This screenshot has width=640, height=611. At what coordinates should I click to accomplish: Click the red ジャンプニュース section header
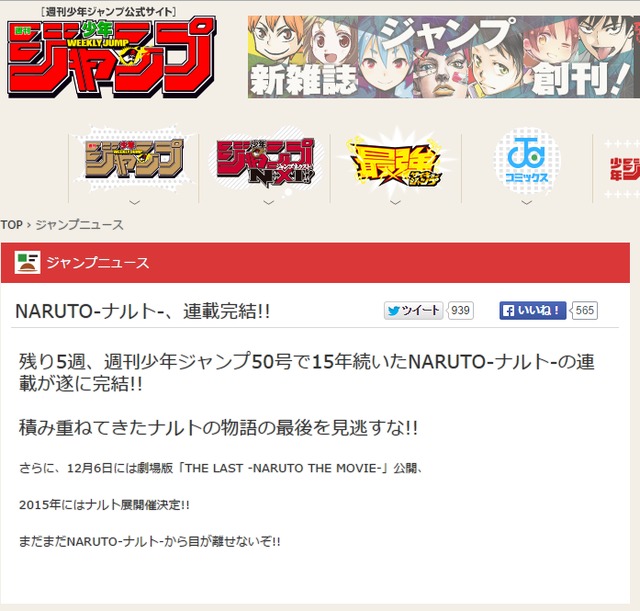315,262
